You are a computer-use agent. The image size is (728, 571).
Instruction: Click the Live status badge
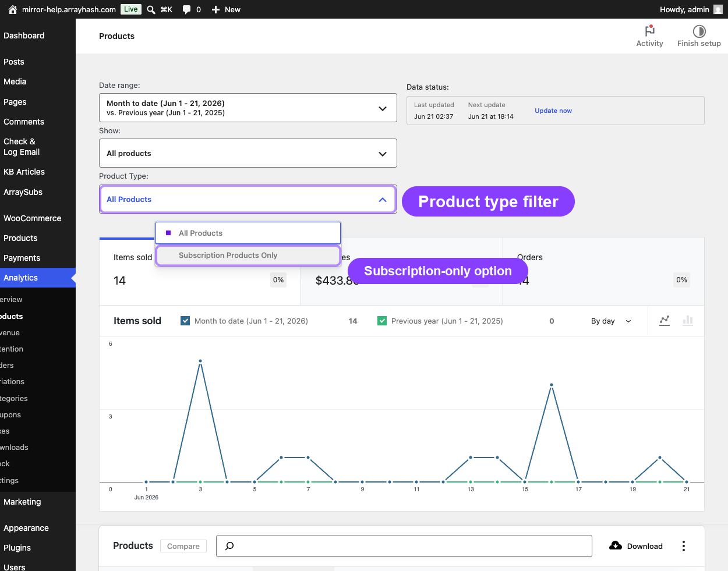coord(131,9)
